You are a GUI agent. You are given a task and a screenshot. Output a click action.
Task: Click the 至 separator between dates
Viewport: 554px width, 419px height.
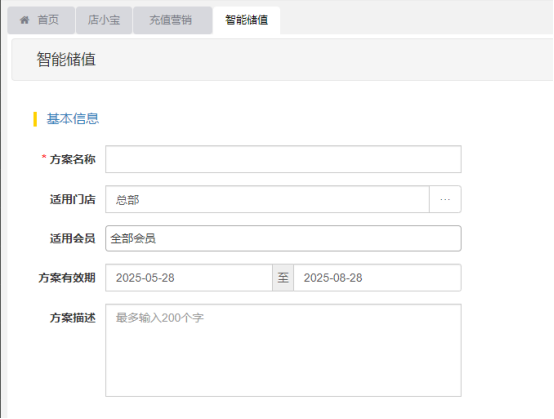coord(283,278)
